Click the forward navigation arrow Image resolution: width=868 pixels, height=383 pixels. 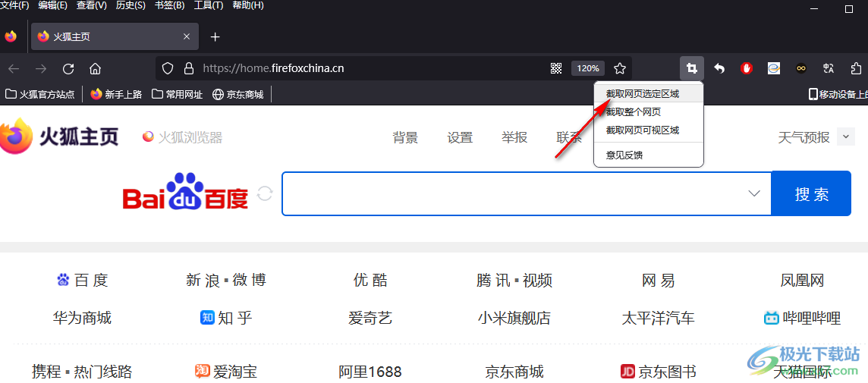coord(41,68)
